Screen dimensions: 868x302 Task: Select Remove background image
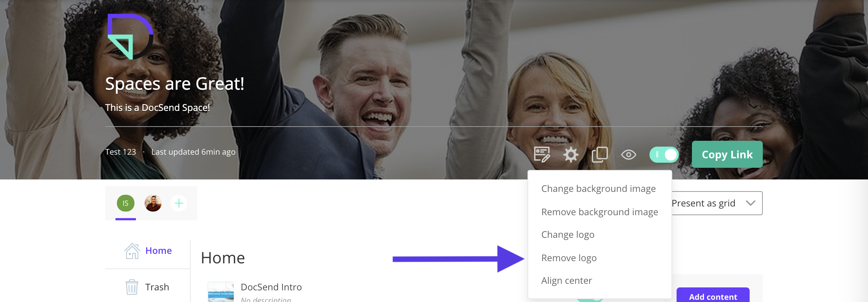[599, 212]
